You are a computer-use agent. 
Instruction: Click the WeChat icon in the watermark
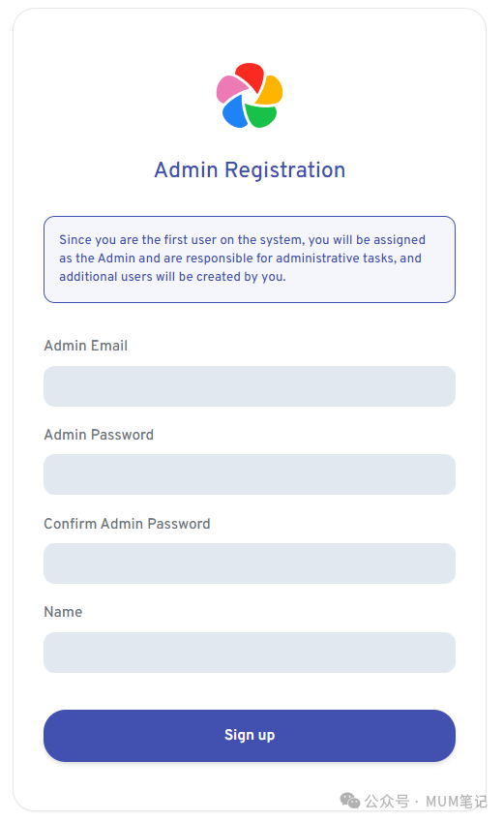(x=350, y=801)
